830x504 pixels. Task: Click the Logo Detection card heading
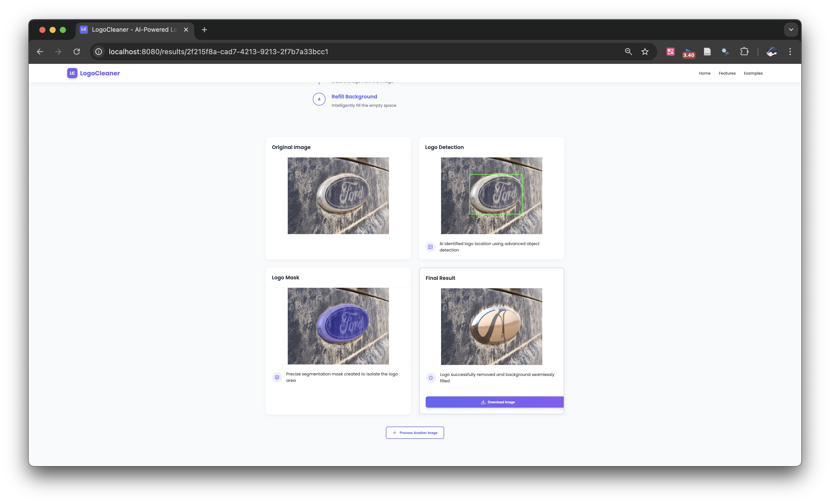tap(444, 147)
